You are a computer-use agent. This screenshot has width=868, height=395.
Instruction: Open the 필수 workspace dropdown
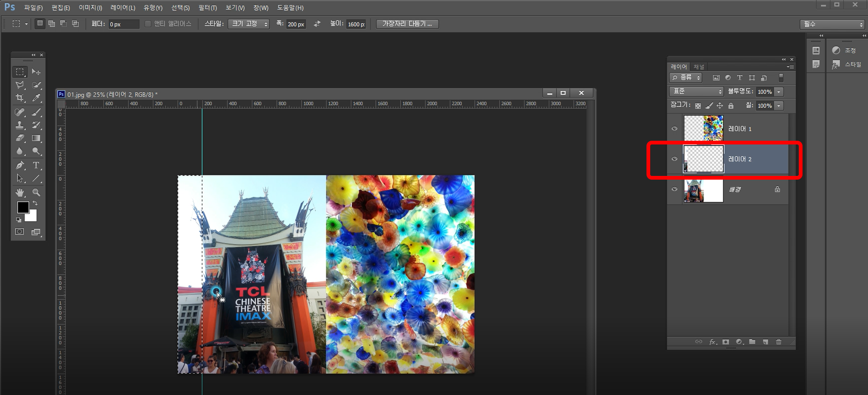pyautogui.click(x=832, y=25)
